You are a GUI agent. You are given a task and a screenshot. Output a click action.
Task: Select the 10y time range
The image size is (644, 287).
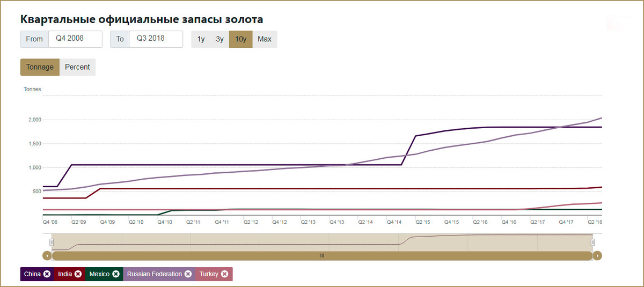[241, 39]
